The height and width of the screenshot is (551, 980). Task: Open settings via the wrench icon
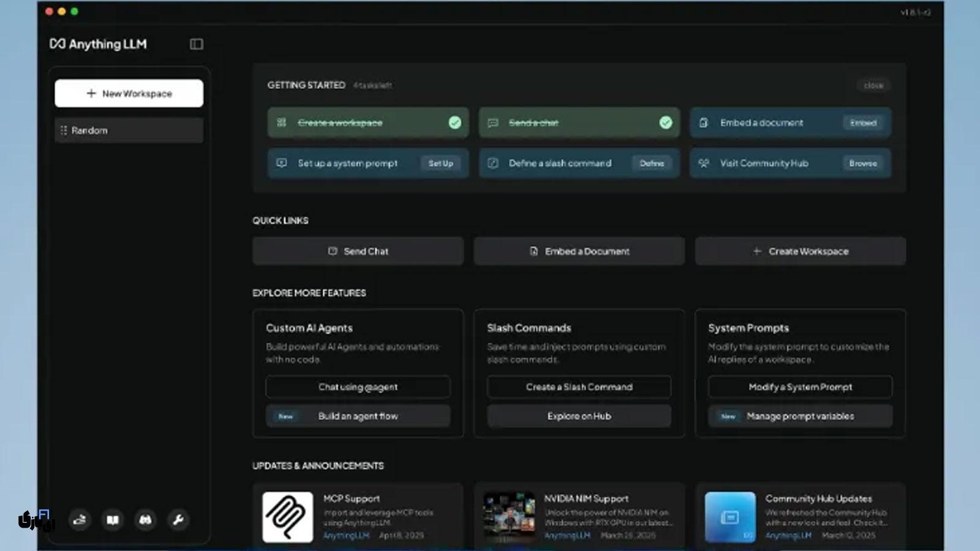pos(178,520)
